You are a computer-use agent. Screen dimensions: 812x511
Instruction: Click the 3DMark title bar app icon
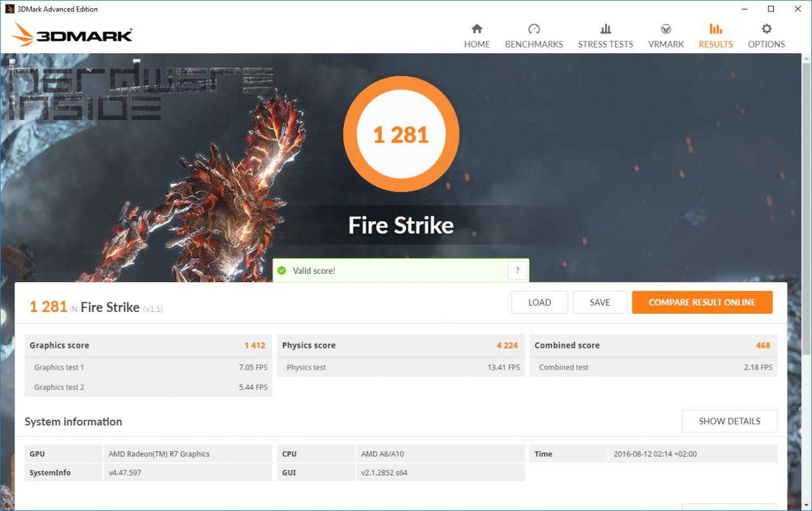tap(10, 9)
